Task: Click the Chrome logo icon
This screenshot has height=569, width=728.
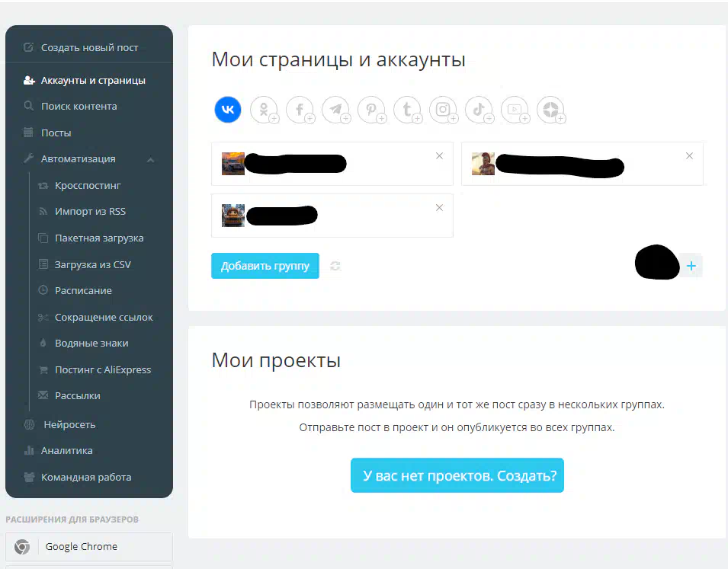Action: [22, 547]
